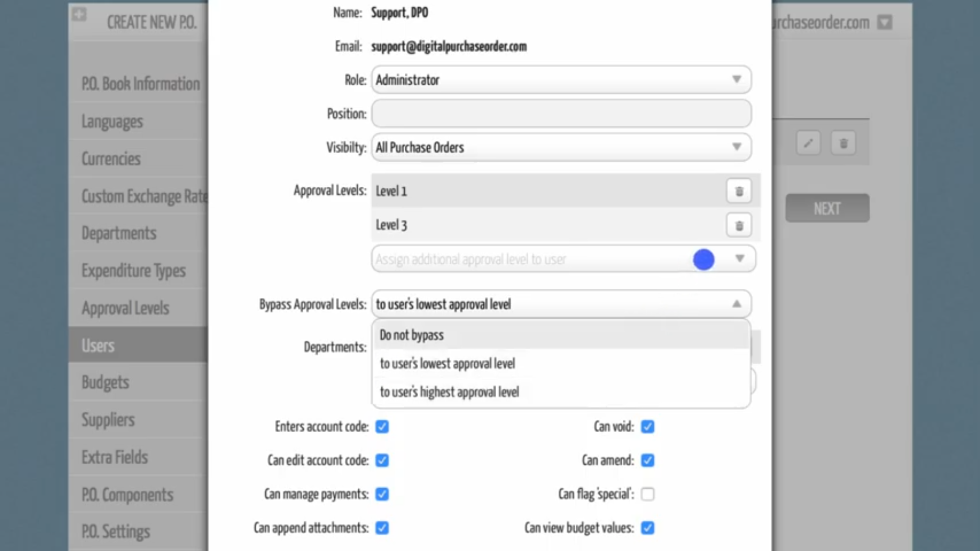Click the trash icon next to the pencil icon
Image resolution: width=980 pixels, height=551 pixels.
click(843, 143)
